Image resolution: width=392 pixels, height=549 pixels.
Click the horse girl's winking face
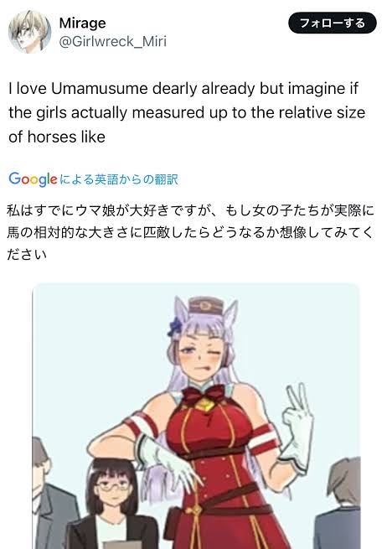pos(202,355)
